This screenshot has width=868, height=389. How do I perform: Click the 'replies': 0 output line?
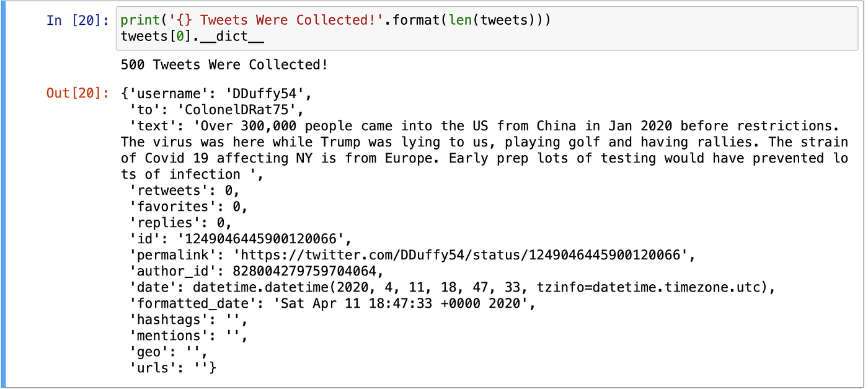click(180, 223)
